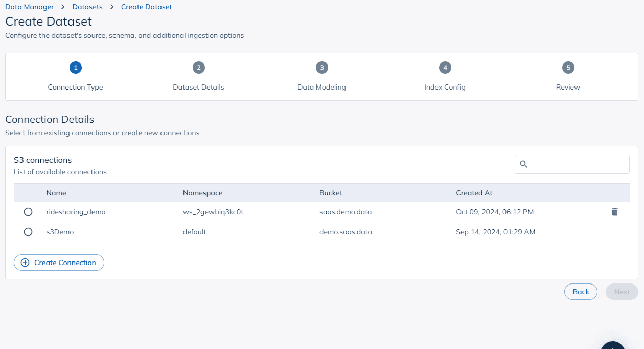The width and height of the screenshot is (644, 349).
Task: Click the Created At column header
Action: (474, 193)
